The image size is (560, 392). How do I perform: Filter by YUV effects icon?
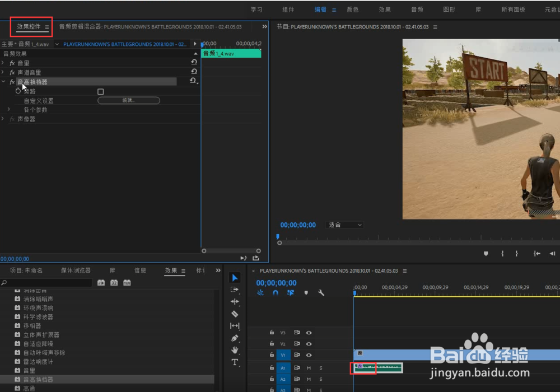pyautogui.click(x=127, y=283)
